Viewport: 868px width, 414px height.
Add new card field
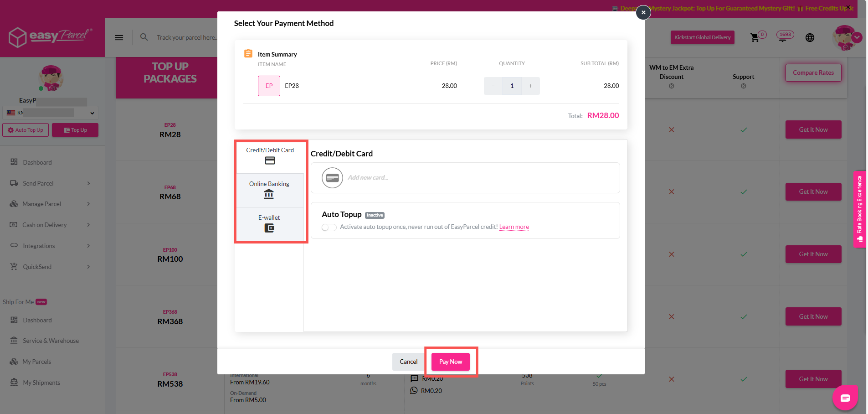tap(465, 178)
